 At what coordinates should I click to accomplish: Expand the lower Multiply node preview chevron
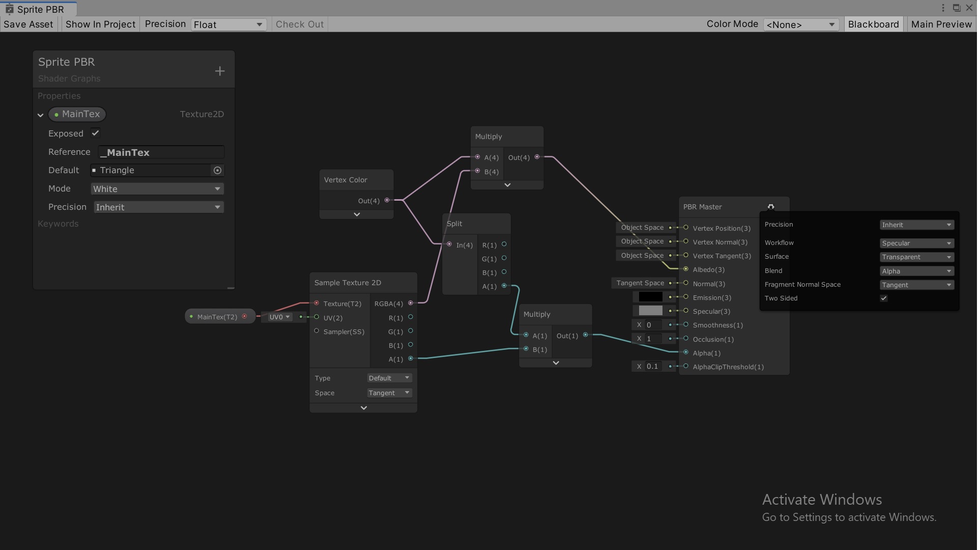[556, 363]
